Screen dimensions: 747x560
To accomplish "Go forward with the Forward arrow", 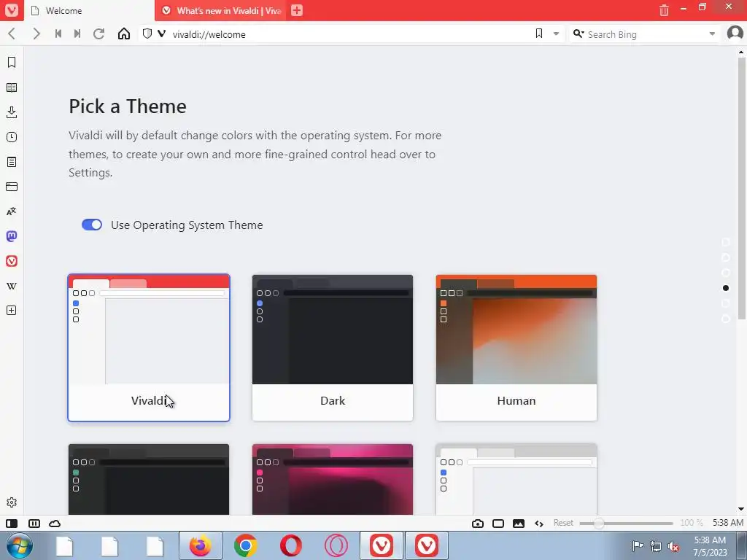I will 36,34.
